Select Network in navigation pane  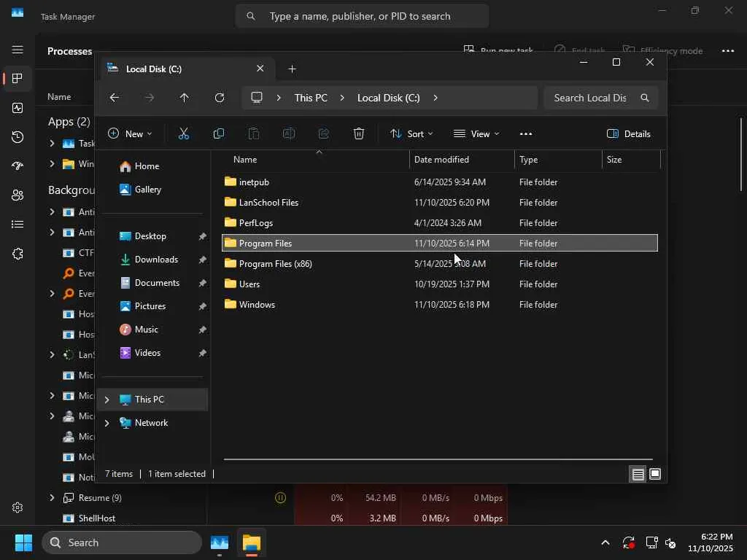click(151, 423)
